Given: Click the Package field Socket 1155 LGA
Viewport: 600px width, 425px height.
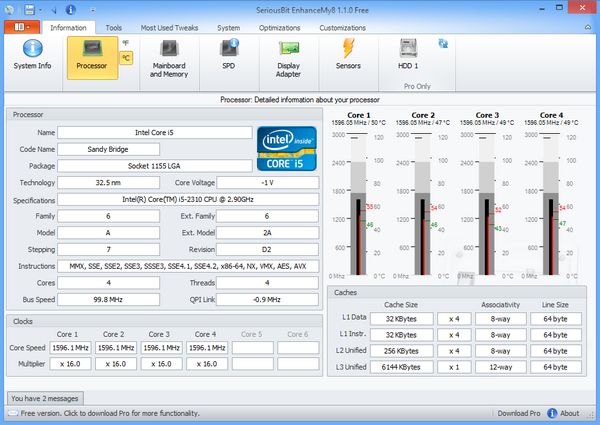Looking at the screenshot, I should click(x=155, y=166).
